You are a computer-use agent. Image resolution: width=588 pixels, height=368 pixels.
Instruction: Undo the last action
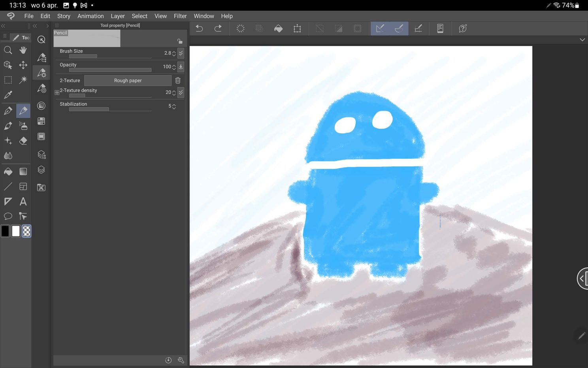click(199, 28)
